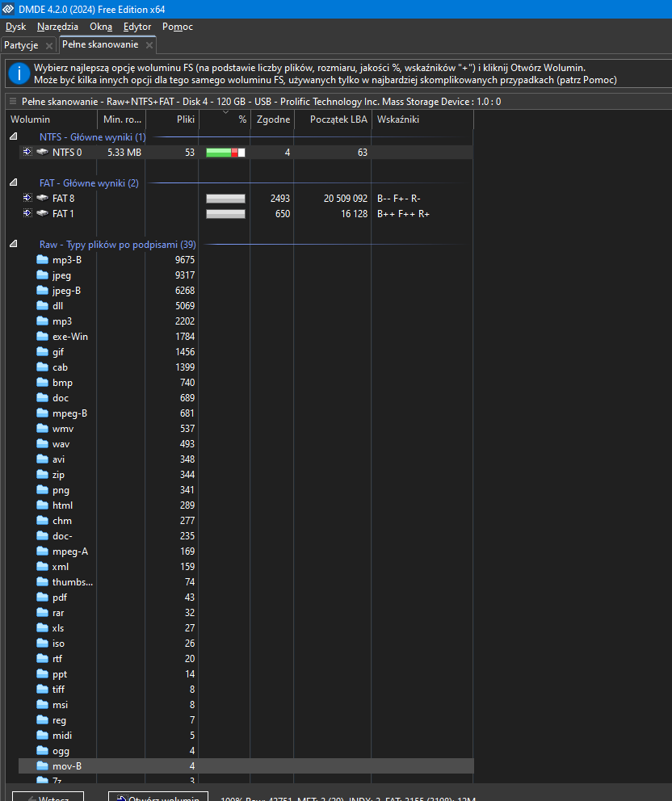Click the folder icon for mp3-B
672x801 pixels.
coord(43,259)
